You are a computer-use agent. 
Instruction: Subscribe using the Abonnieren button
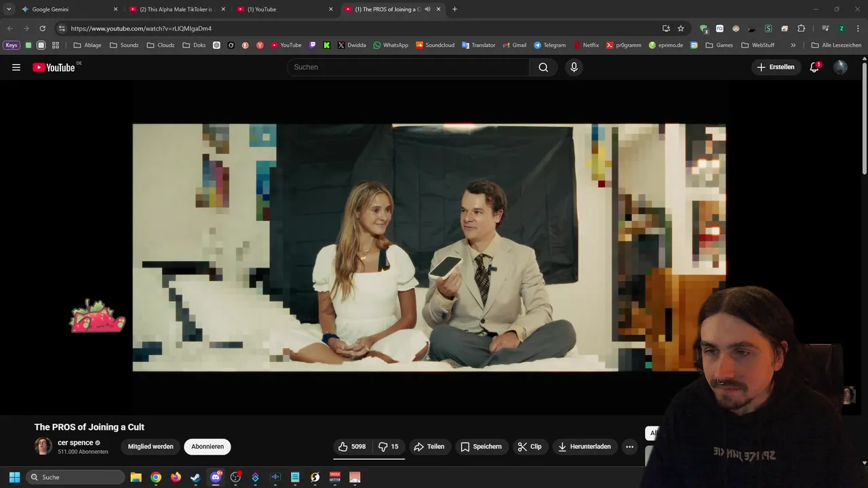tap(208, 447)
